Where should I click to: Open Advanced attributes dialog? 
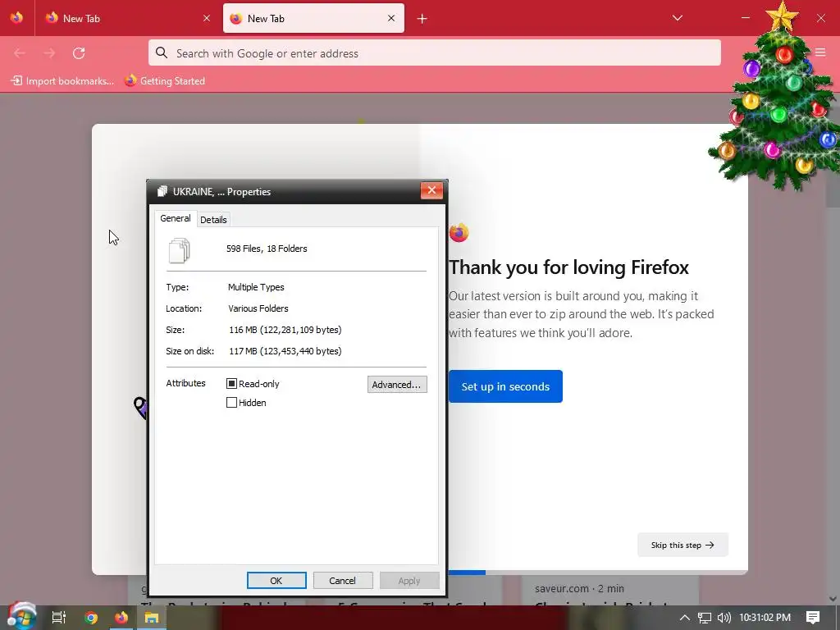[397, 385]
